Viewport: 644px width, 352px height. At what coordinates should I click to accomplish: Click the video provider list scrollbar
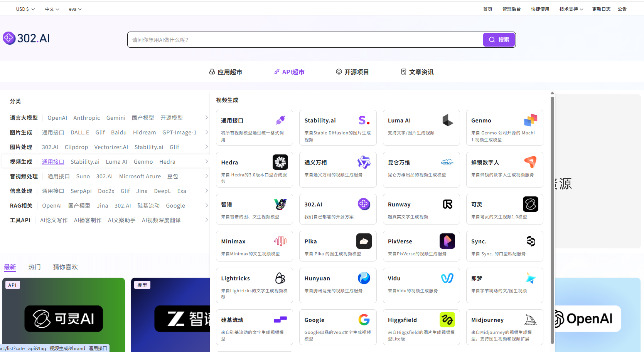click(552, 220)
